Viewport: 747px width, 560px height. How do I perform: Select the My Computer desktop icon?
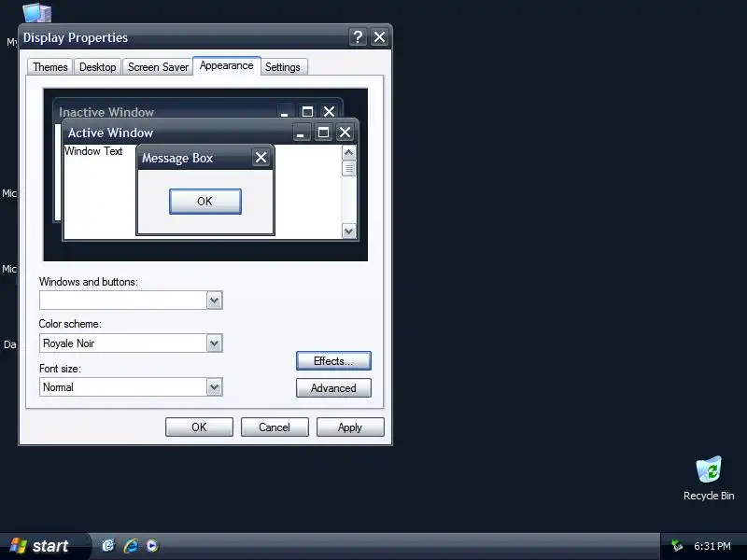click(x=36, y=13)
